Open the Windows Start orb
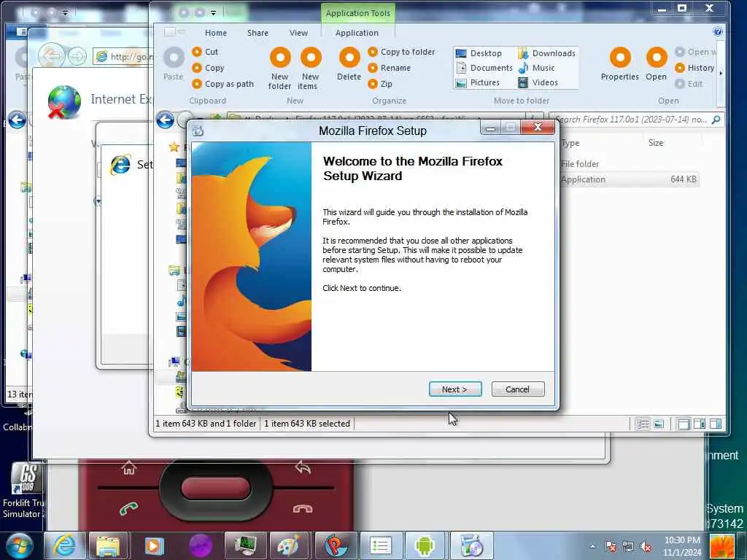The width and height of the screenshot is (747, 560). (19, 545)
